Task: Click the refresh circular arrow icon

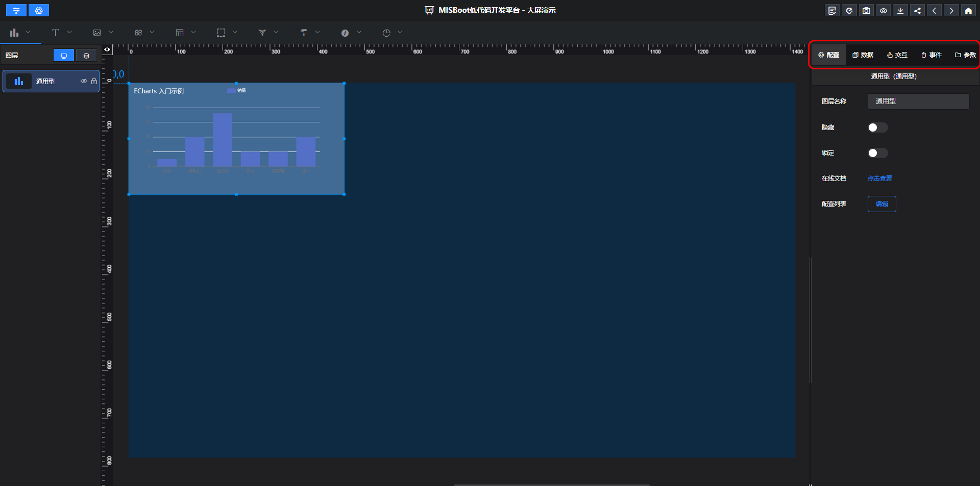Action: (x=849, y=10)
